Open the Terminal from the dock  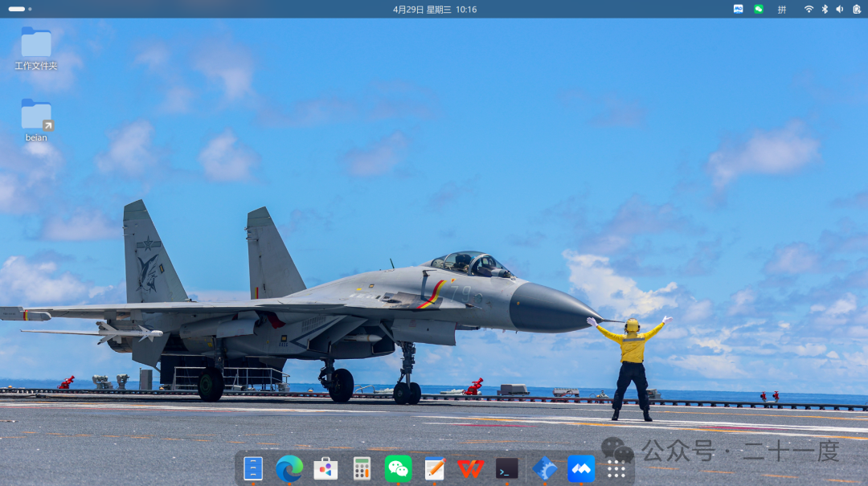click(x=506, y=469)
